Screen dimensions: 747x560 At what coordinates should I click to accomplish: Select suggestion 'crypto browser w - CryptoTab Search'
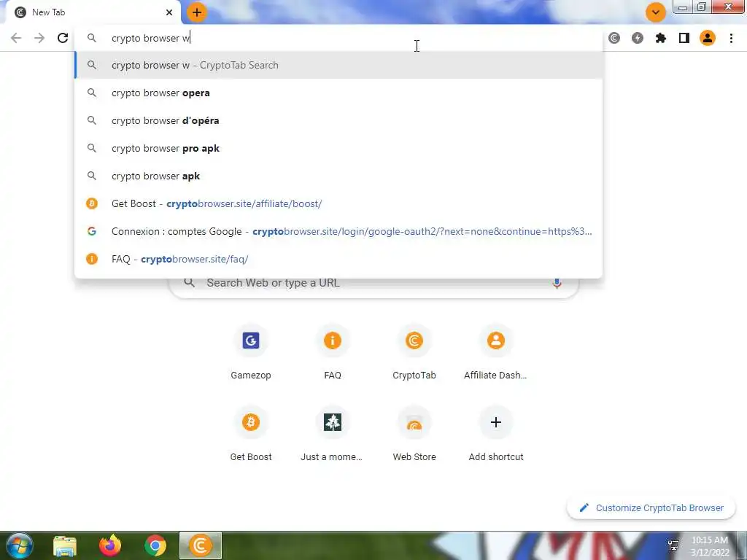(x=338, y=65)
